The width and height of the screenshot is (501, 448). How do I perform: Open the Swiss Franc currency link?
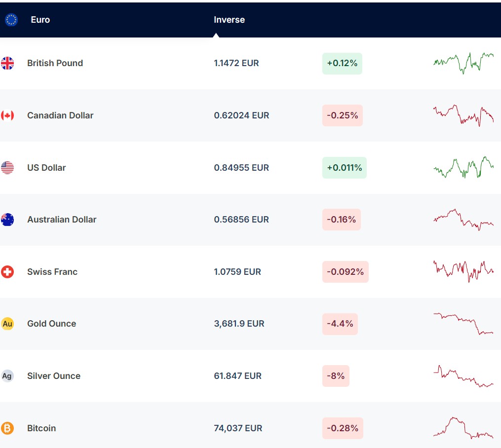coord(52,272)
